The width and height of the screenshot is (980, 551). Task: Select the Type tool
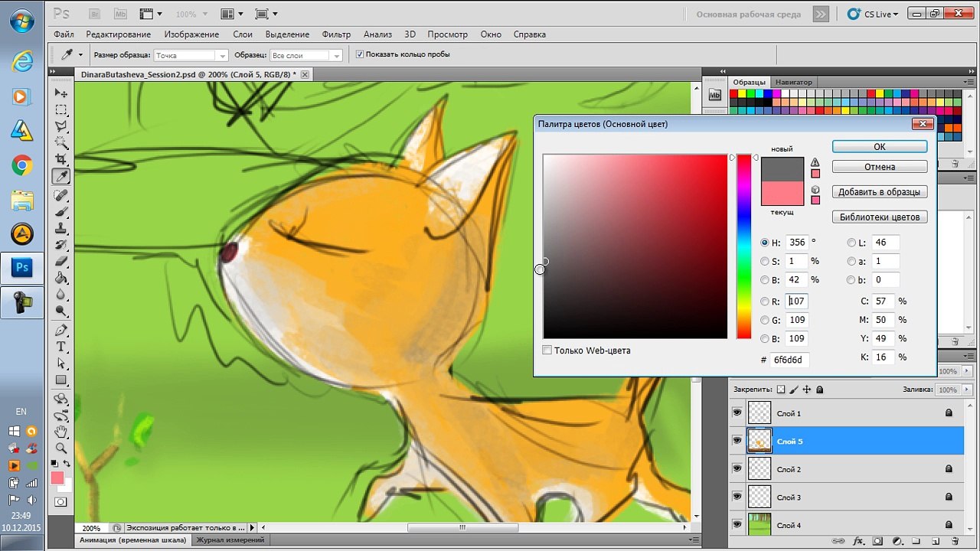click(61, 347)
